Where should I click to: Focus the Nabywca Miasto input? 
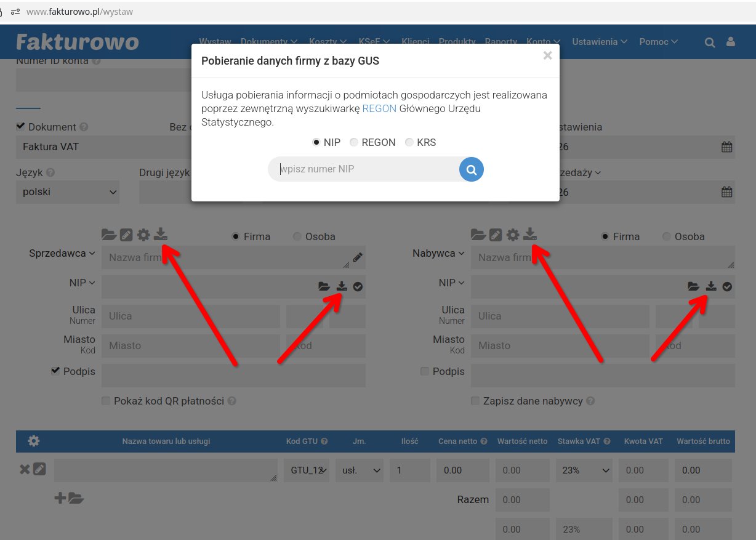(x=560, y=345)
